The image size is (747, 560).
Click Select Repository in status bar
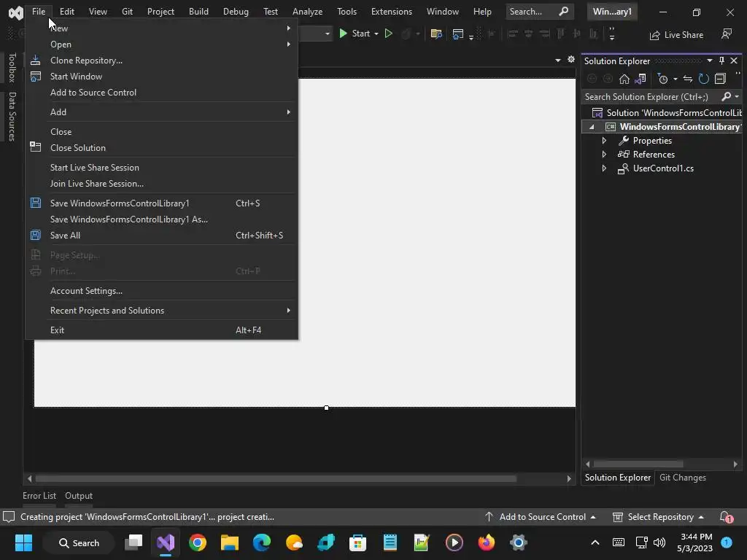click(x=659, y=517)
